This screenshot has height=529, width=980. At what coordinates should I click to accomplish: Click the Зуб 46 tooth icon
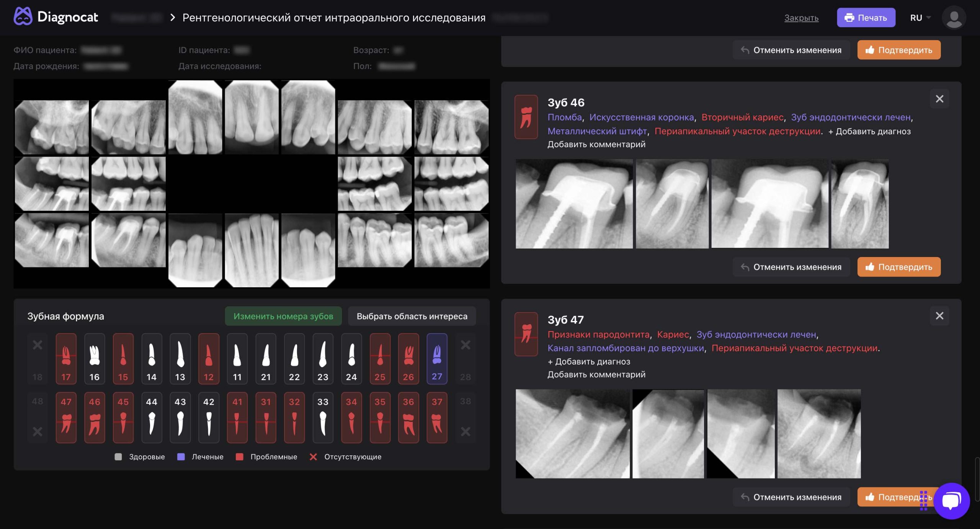[526, 117]
